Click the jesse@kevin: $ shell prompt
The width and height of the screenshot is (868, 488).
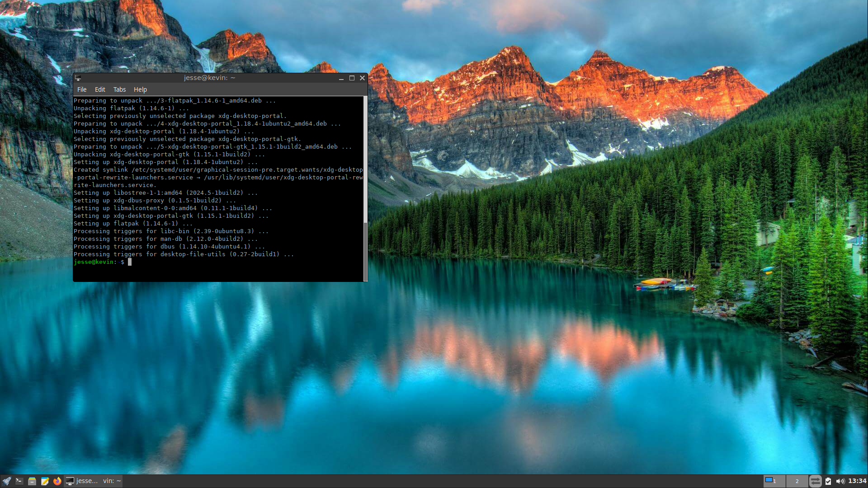(99, 262)
